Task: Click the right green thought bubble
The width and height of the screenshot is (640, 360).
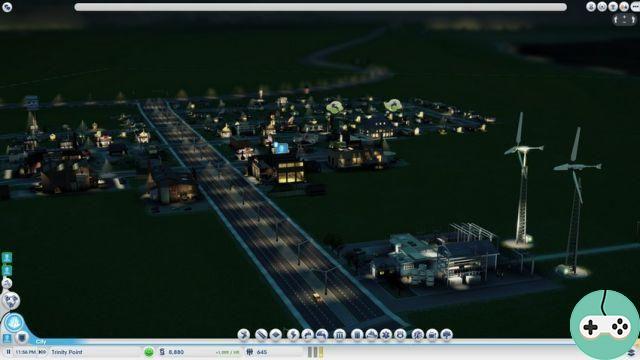Action: (393, 106)
